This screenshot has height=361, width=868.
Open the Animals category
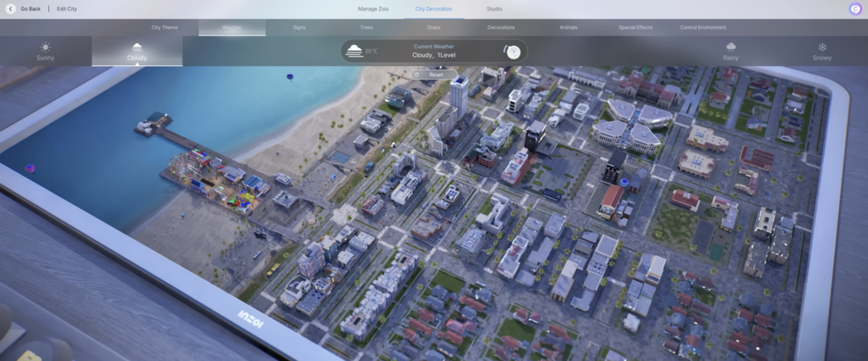point(569,27)
